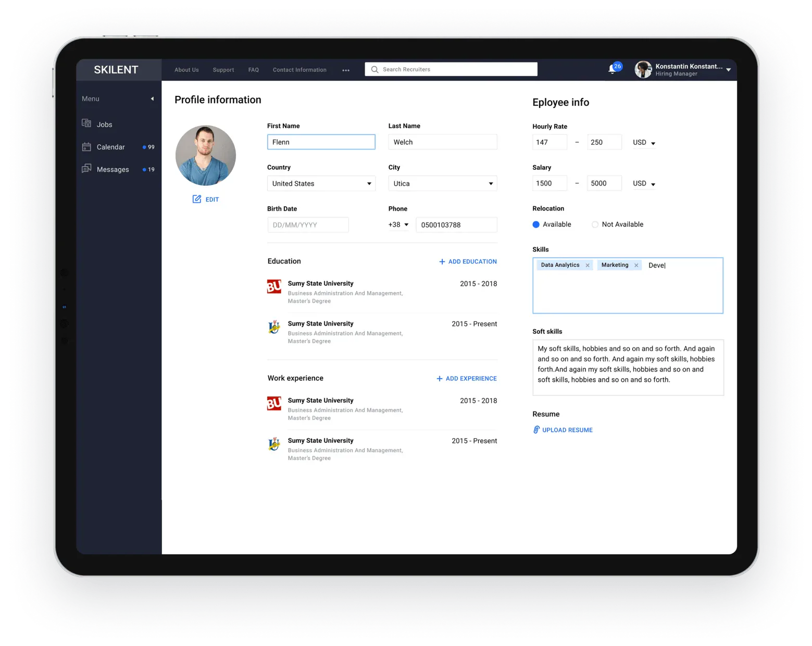The image size is (812, 646).
Task: Open the Contact Information menu item
Action: point(299,70)
